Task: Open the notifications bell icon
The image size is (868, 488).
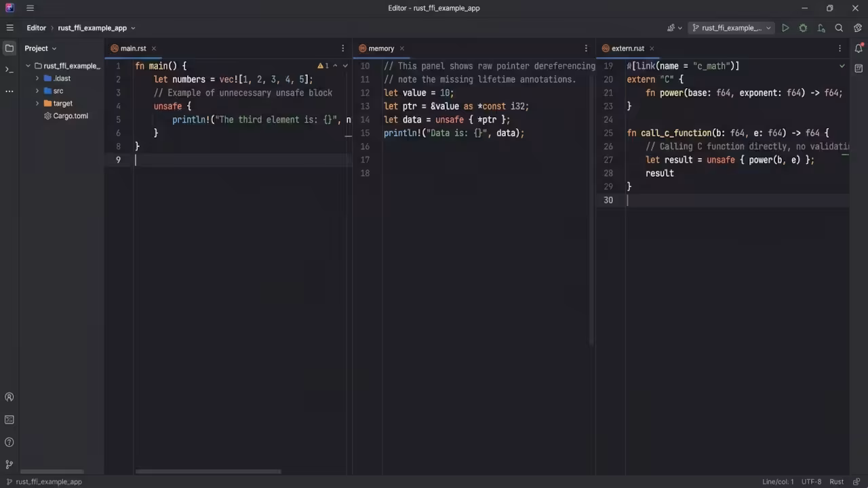Action: (x=859, y=48)
